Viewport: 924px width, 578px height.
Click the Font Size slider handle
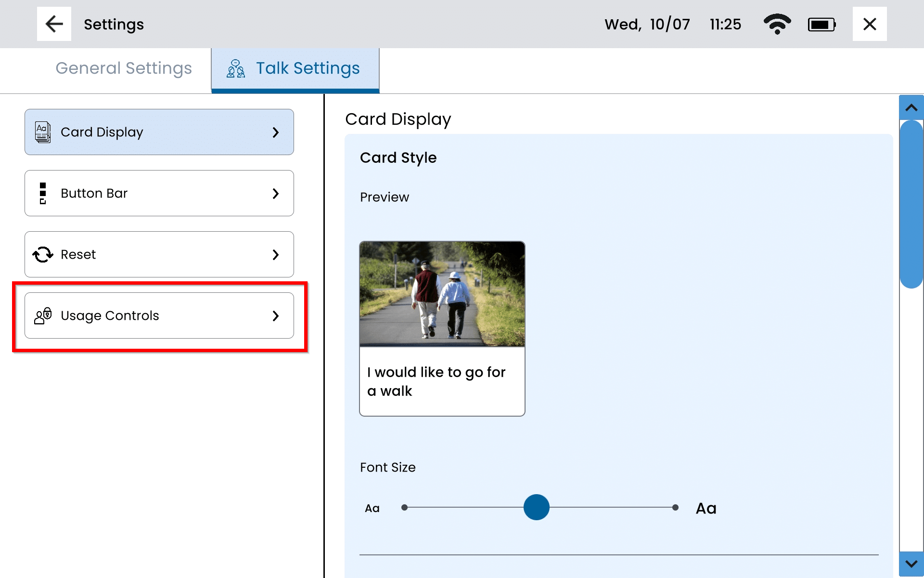tap(536, 507)
